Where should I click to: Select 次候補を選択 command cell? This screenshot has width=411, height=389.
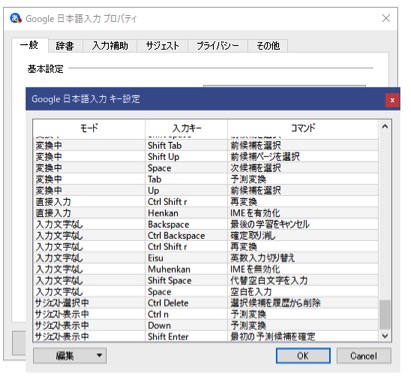[x=303, y=168]
